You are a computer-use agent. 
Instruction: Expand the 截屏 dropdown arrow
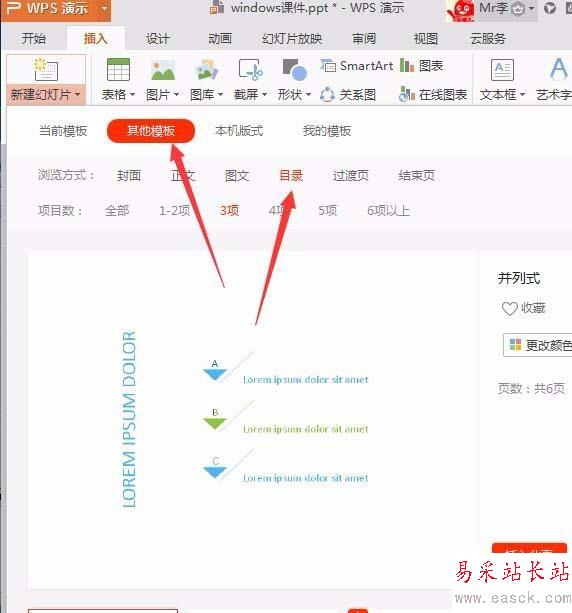point(264,94)
